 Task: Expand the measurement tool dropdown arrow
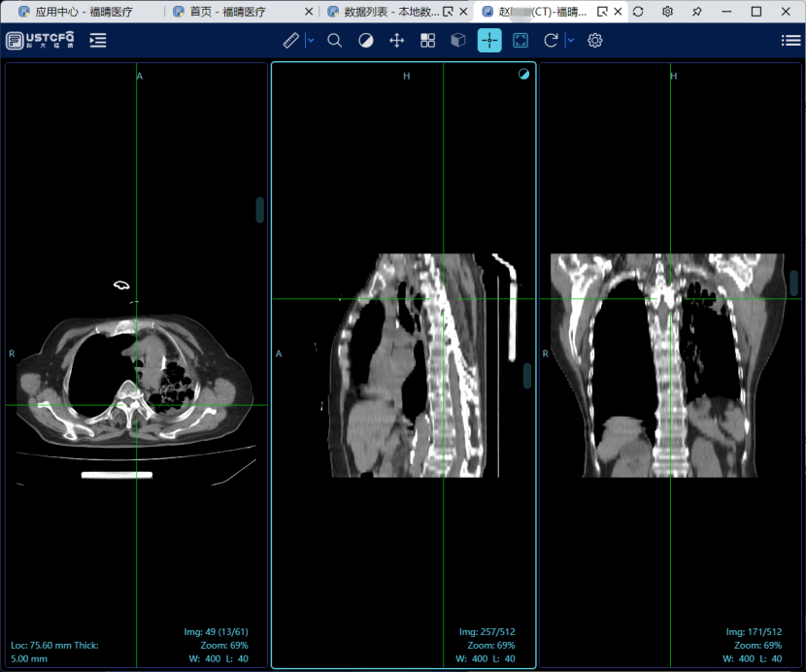click(311, 41)
